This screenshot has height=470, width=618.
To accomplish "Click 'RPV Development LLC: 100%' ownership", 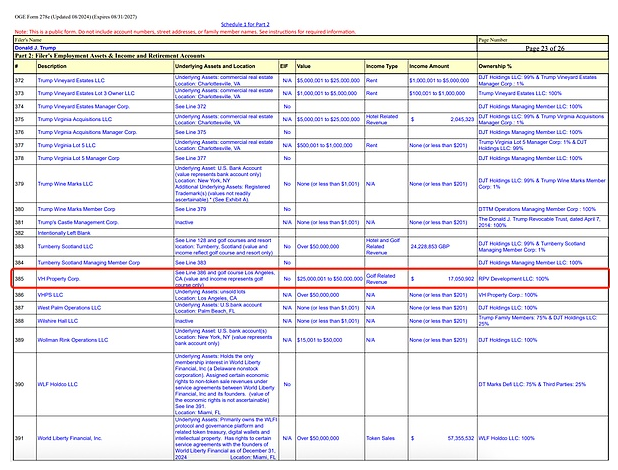I will [x=514, y=279].
